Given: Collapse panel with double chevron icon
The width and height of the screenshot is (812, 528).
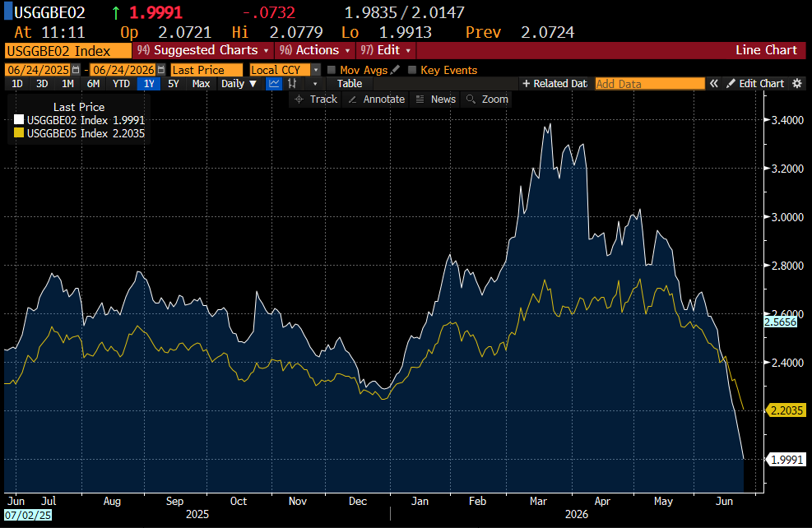Looking at the screenshot, I should tap(714, 83).
